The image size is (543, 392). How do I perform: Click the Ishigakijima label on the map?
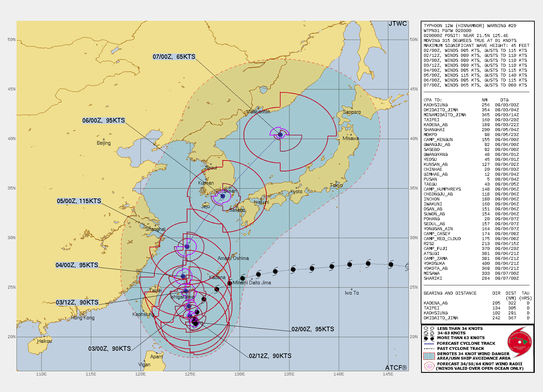(182, 297)
